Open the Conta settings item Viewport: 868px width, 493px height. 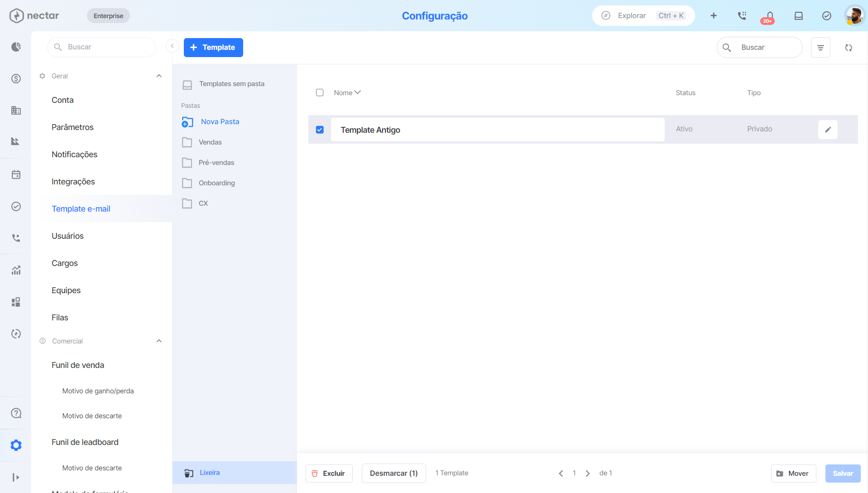click(x=62, y=100)
